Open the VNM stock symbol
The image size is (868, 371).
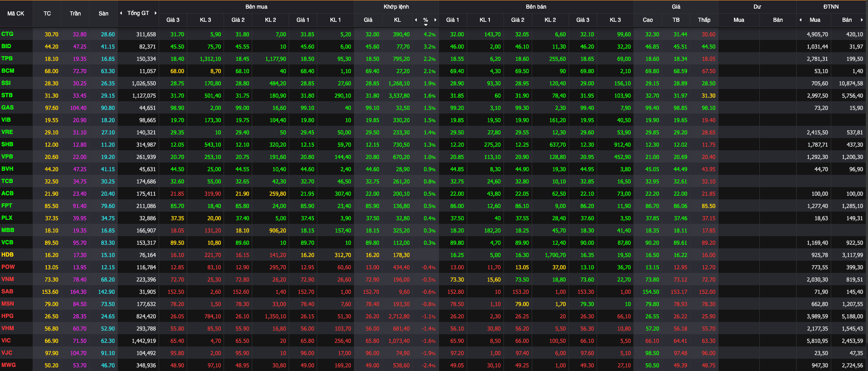pyautogui.click(x=8, y=279)
